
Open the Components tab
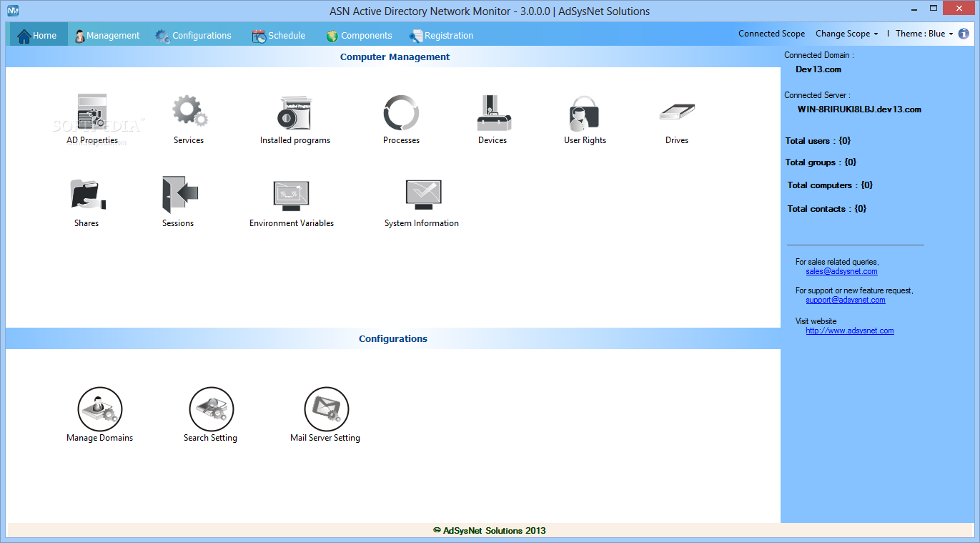(x=359, y=35)
